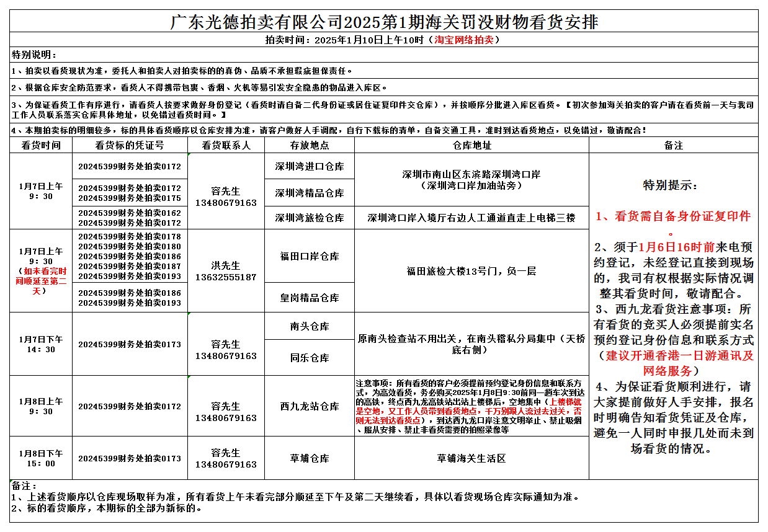Screen dimensions: 768x532
Task: Click red text 1月6日16时前 in remarks
Action: 676,246
